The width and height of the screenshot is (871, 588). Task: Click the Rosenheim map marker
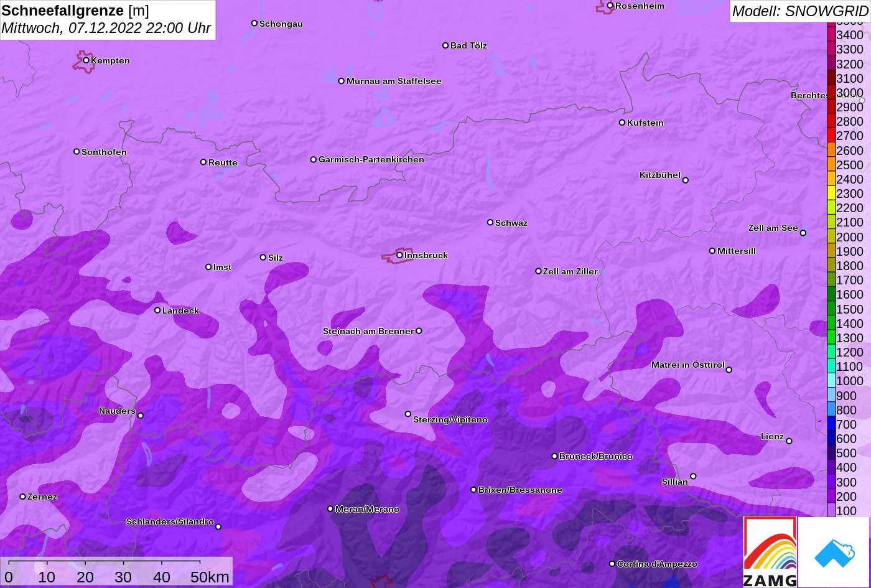610,6
